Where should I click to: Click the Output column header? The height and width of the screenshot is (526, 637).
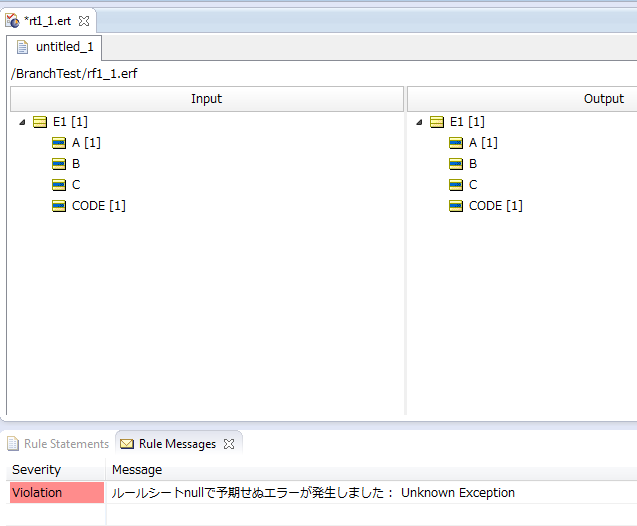pos(522,99)
